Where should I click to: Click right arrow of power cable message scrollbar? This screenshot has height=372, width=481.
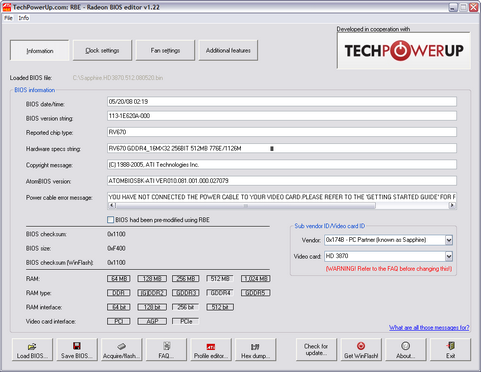point(452,206)
